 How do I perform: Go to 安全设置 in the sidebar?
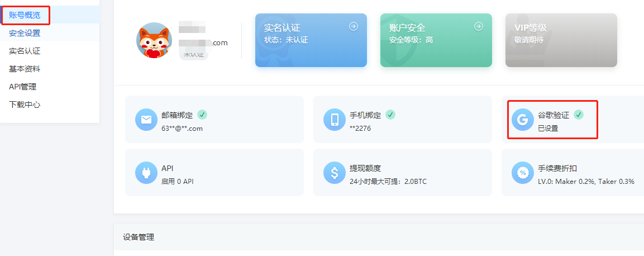(x=25, y=34)
